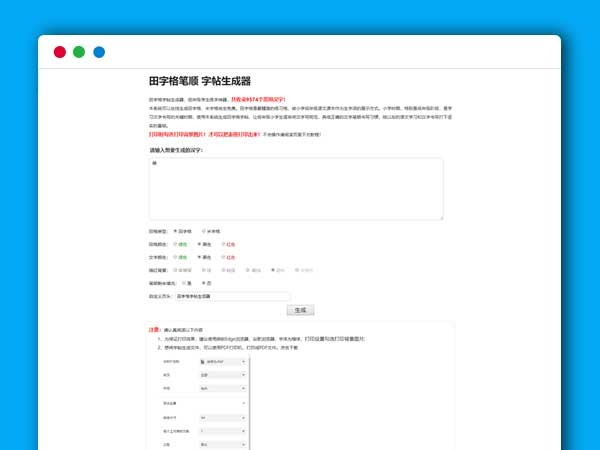Image resolution: width=600 pixels, height=450 pixels.
Task: Choose black in the text color row
Action: click(199, 257)
